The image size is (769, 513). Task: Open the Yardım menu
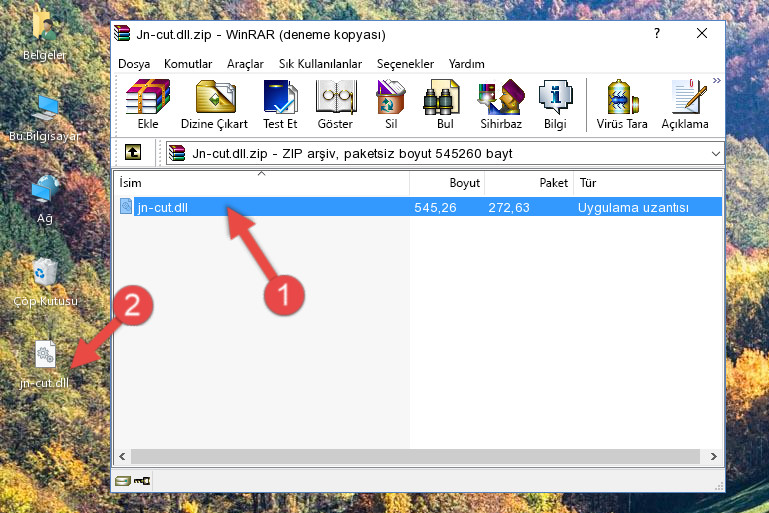pos(466,64)
